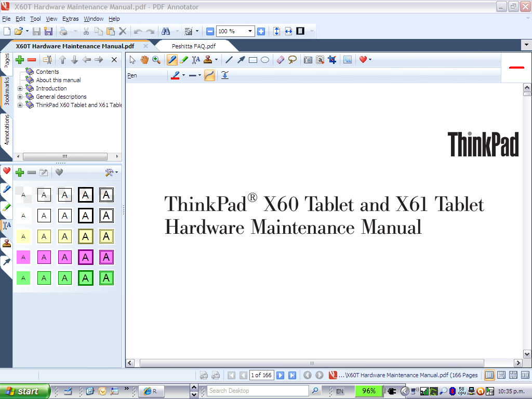Open the stamp favorites toolbox tab
The image size is (532, 399).
[x=6, y=244]
